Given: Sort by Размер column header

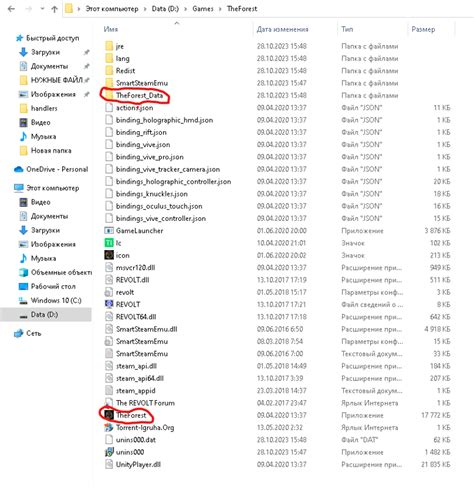Looking at the screenshot, I should [x=423, y=29].
